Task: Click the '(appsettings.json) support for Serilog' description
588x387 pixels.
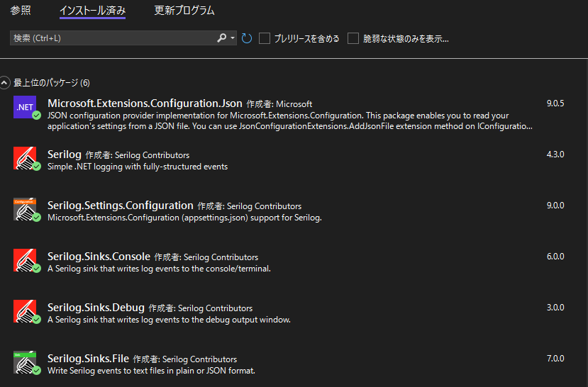Action: tap(184, 218)
